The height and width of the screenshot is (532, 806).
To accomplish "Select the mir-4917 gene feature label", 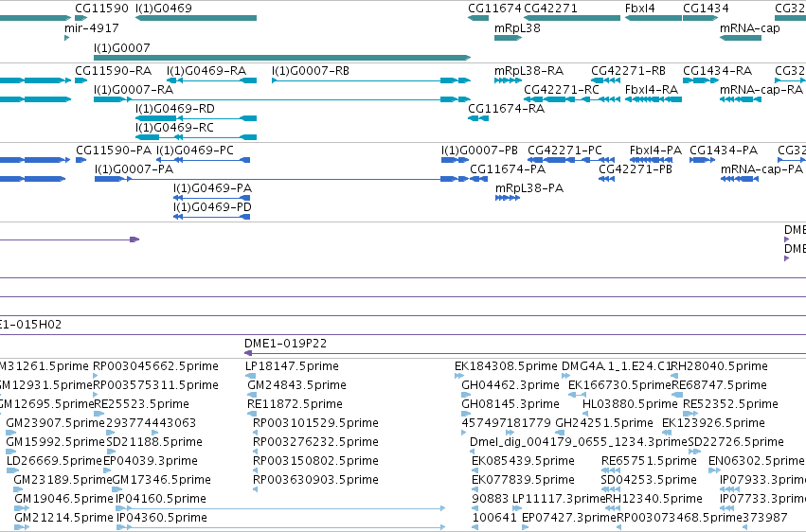I will 92,27.
